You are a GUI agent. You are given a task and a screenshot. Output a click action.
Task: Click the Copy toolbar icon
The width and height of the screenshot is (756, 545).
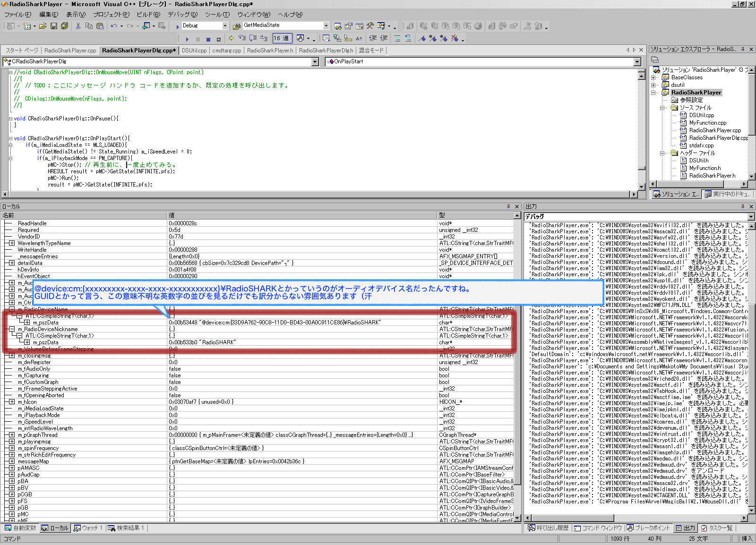coord(89,26)
